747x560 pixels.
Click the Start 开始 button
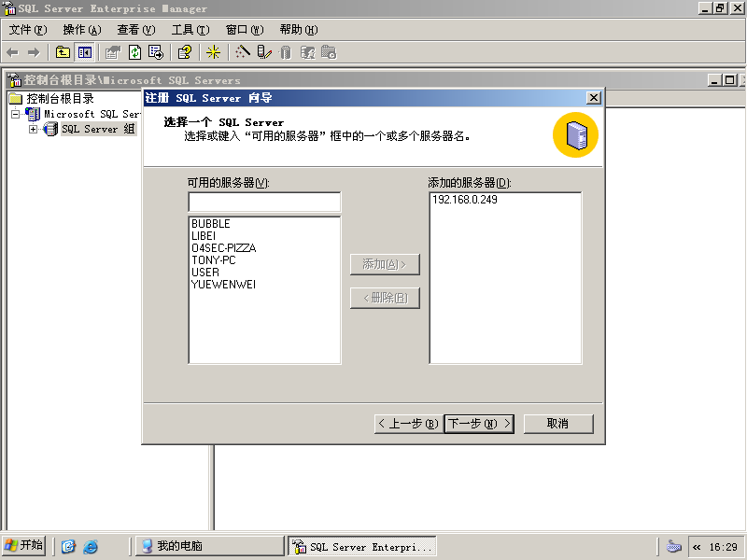click(x=24, y=546)
